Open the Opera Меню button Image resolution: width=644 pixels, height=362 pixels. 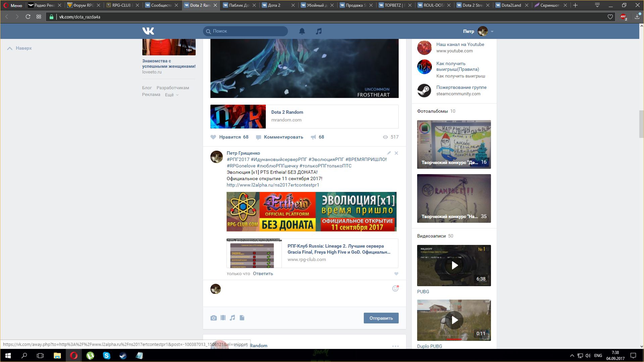tap(13, 5)
